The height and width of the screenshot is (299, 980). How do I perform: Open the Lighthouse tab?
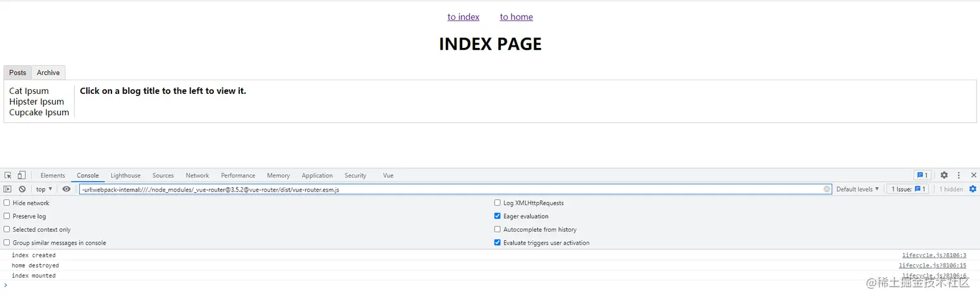click(125, 175)
